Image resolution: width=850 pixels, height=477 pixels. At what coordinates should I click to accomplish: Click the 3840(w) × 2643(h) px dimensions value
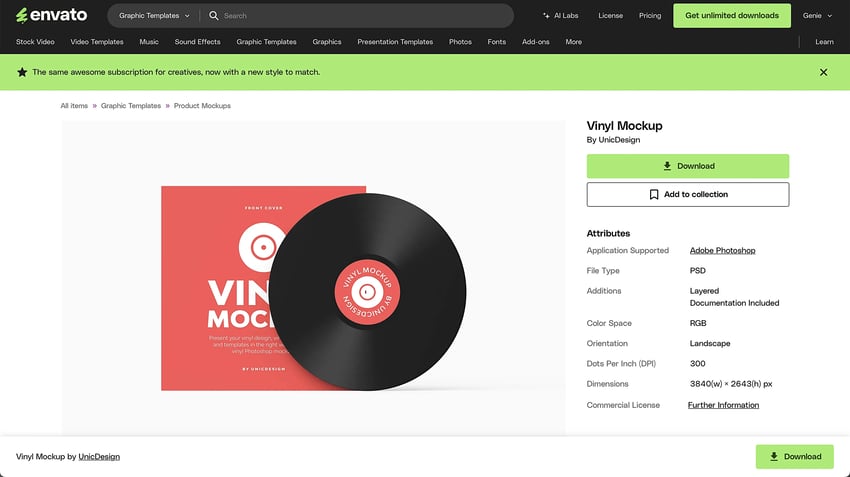(x=731, y=384)
